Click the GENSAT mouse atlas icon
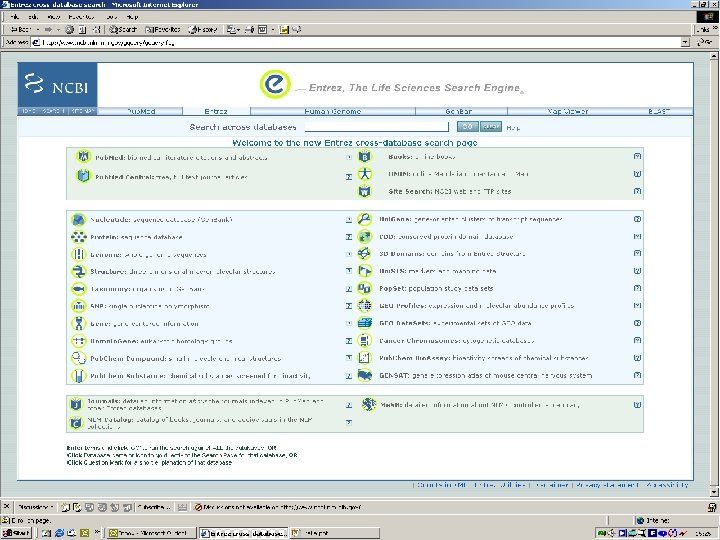Screen dimensions: 720x540 coord(365,375)
